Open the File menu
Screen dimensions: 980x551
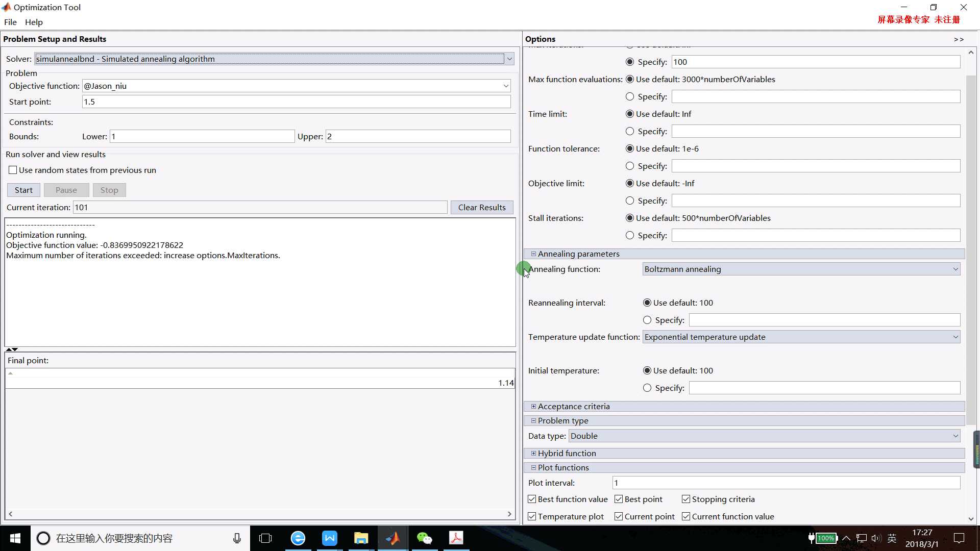(10, 22)
